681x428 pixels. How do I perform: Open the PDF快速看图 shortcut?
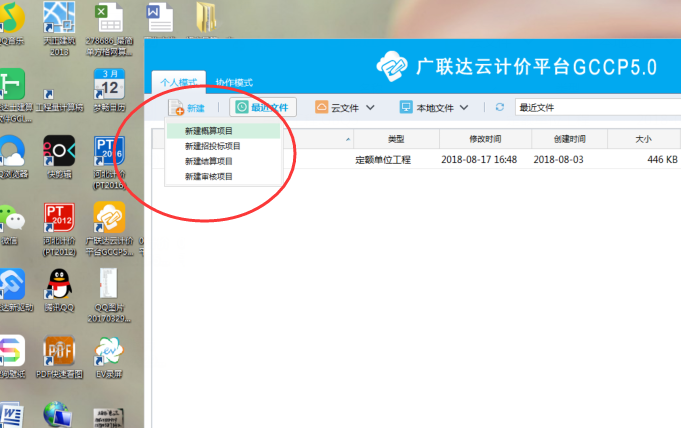[x=59, y=357]
